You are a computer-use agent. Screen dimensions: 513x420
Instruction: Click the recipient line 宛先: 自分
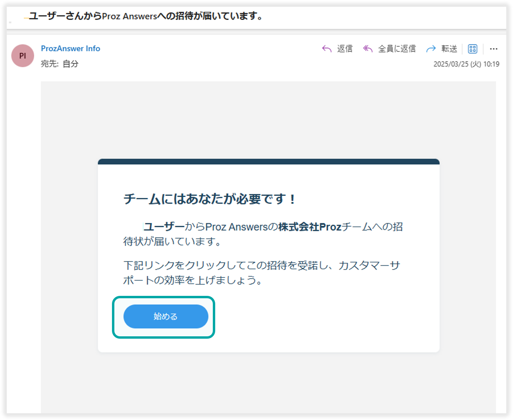tap(60, 64)
